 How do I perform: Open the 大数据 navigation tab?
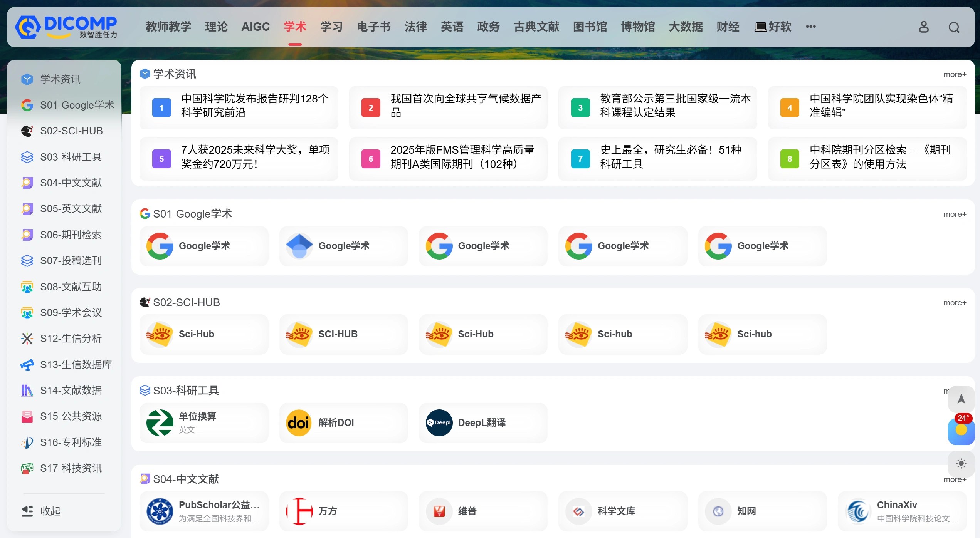(686, 27)
